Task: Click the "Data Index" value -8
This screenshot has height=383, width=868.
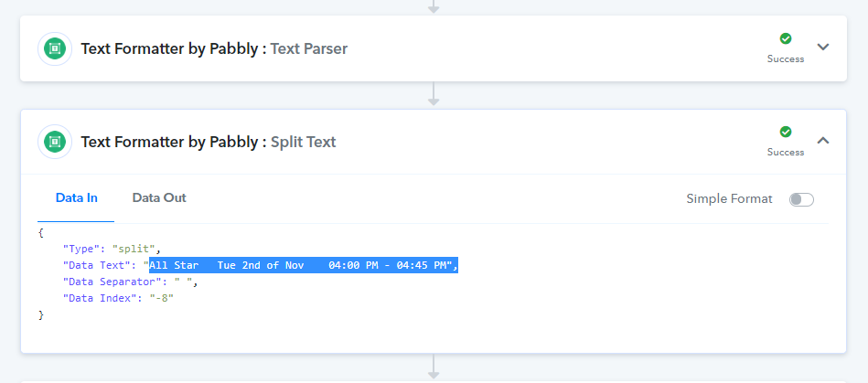Action: coord(162,298)
